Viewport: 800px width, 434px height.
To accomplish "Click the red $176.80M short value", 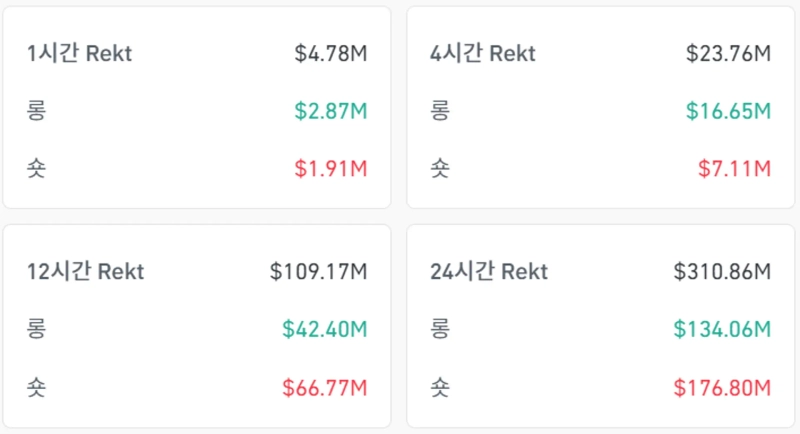I will 722,385.
